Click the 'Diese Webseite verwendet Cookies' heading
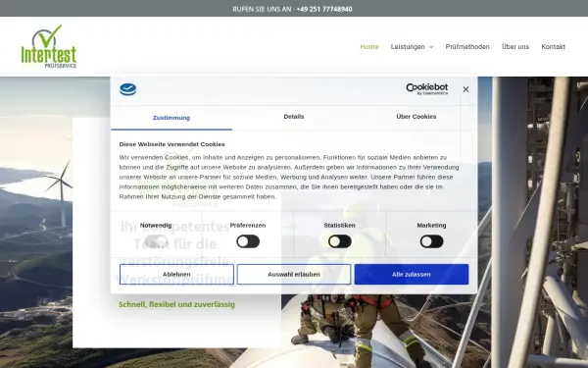This screenshot has width=588, height=368. (x=172, y=144)
